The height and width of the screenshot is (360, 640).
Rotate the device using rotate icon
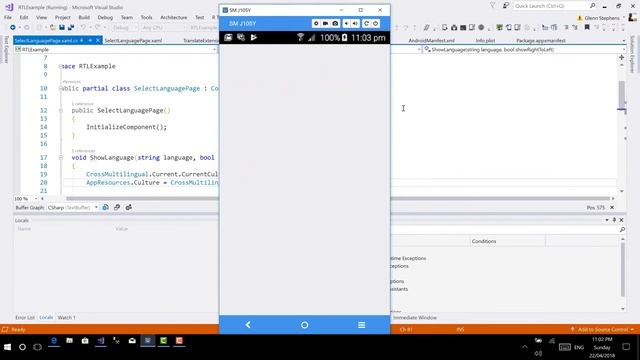[x=366, y=24]
